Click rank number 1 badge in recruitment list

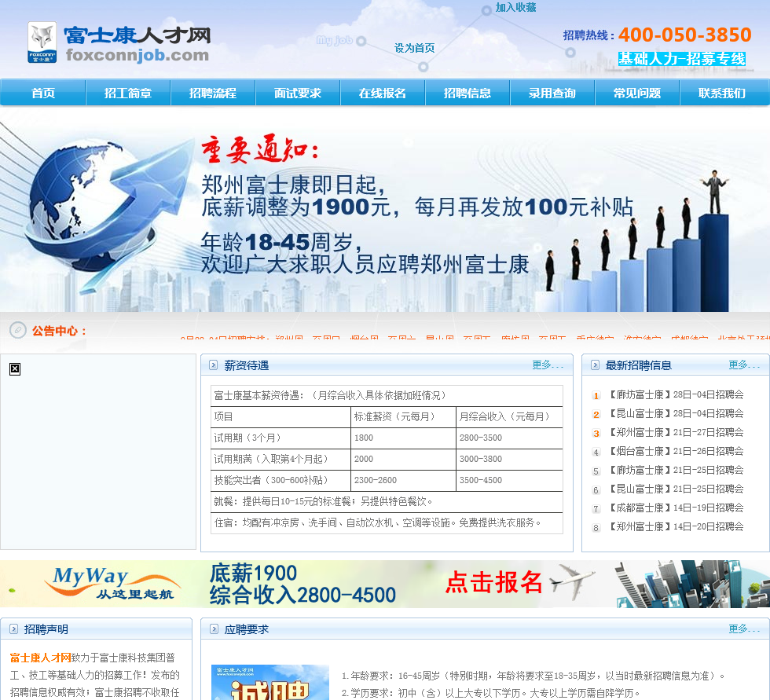596,396
